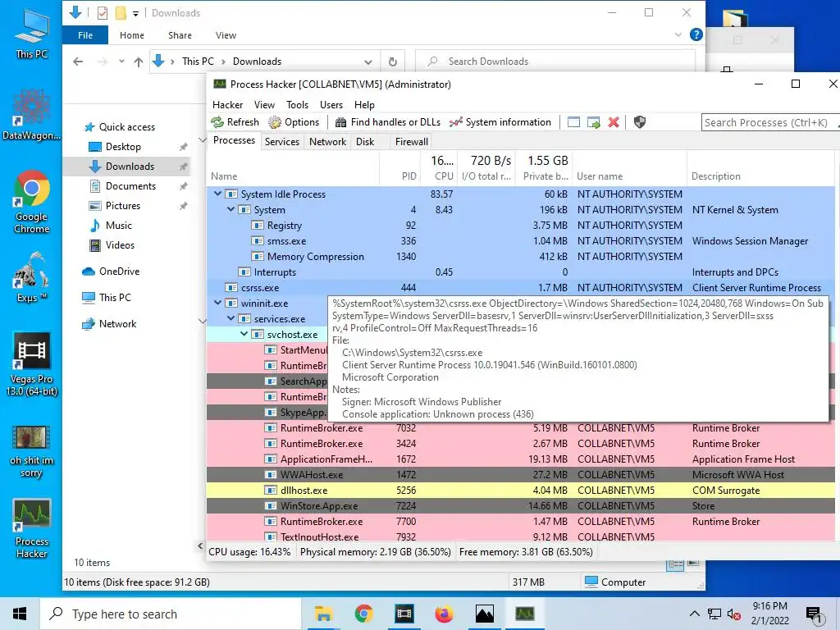Open the Share ribbon tab in Explorer
The image size is (840, 630).
[x=180, y=35]
